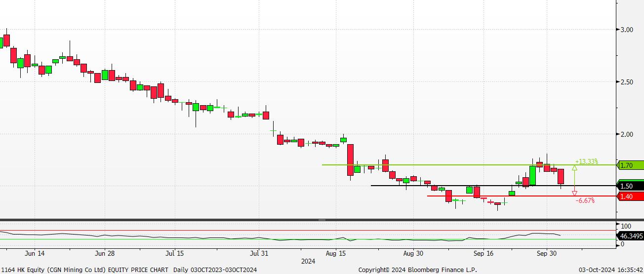Viewport: 644px width, 274px height.
Task: Click the black 1.50 price level tag
Action: tap(631, 186)
